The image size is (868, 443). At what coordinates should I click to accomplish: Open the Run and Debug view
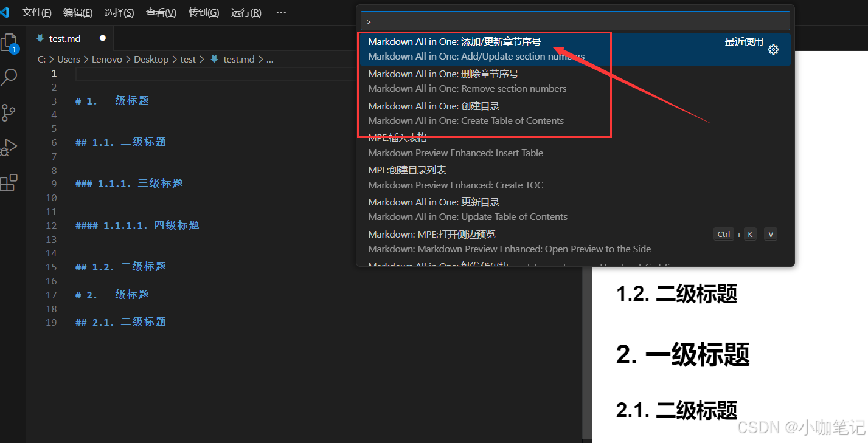click(9, 147)
